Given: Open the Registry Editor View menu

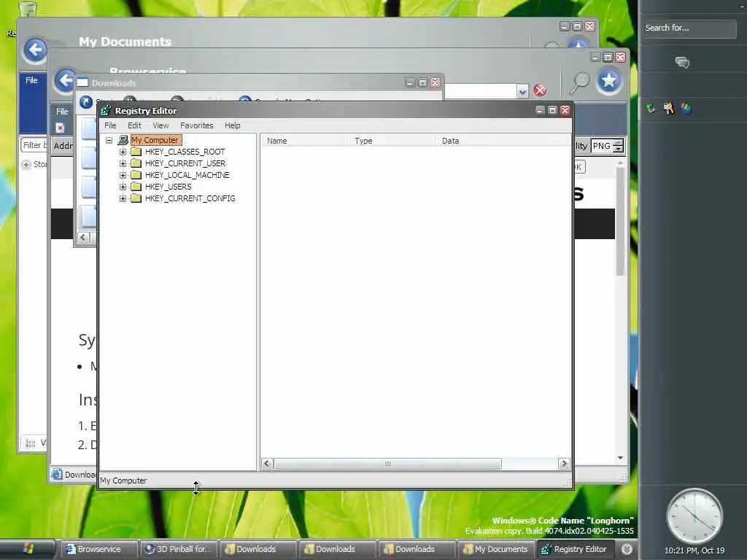Looking at the screenshot, I should click(160, 125).
